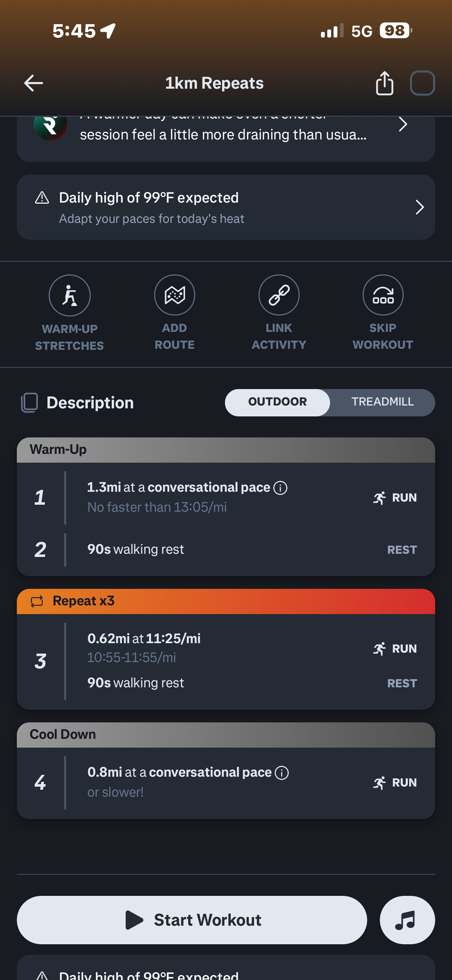Tap the Add Route map icon

tap(174, 295)
